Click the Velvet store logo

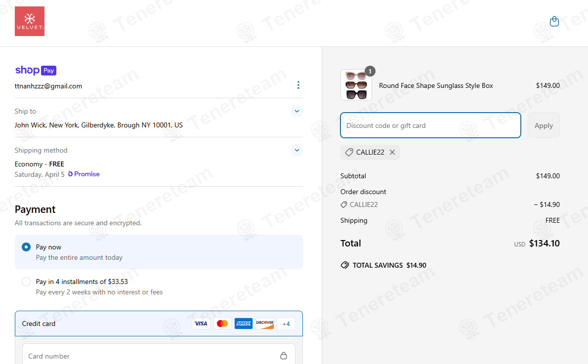point(30,21)
